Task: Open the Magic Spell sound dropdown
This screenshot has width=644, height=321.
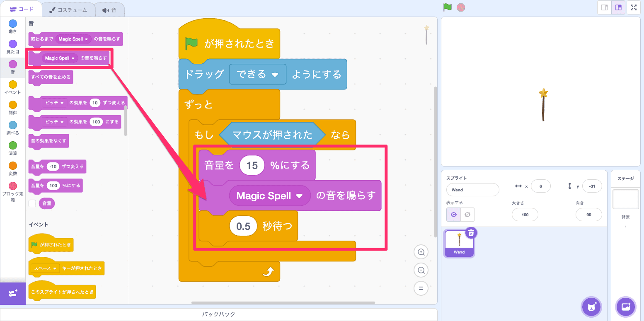Action: coord(269,195)
